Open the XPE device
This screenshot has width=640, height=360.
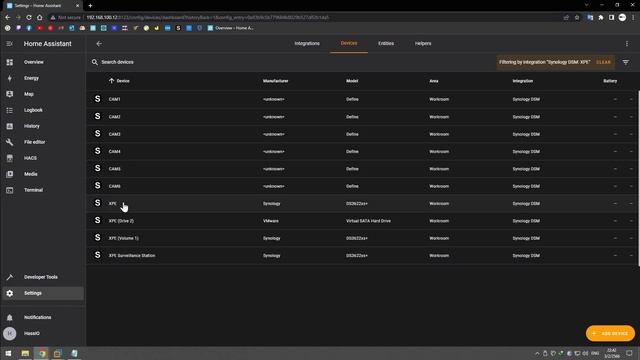pyautogui.click(x=362, y=203)
